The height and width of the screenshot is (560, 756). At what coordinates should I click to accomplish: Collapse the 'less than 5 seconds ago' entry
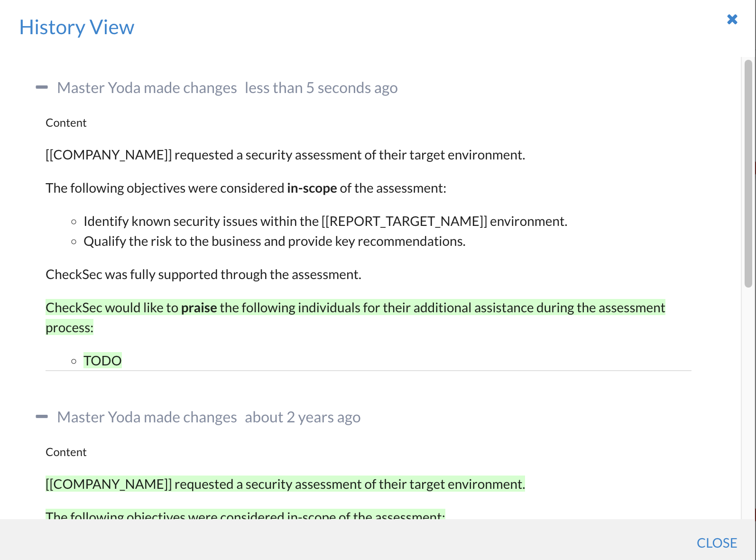(x=42, y=87)
